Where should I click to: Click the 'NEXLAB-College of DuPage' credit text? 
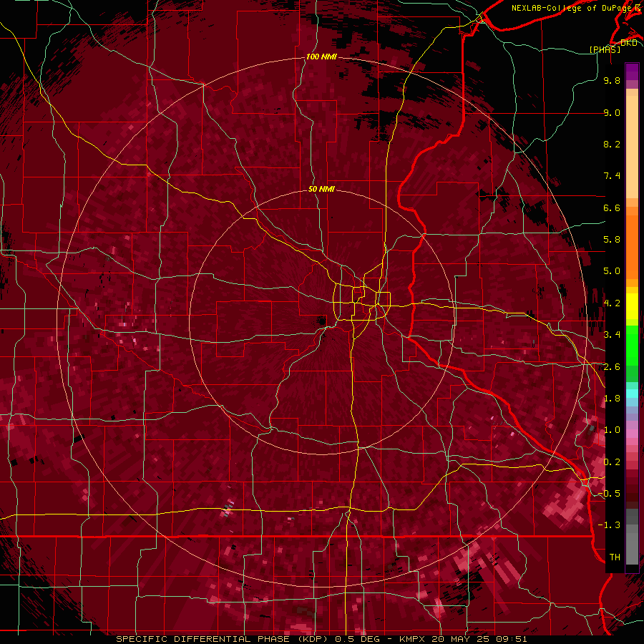(571, 8)
